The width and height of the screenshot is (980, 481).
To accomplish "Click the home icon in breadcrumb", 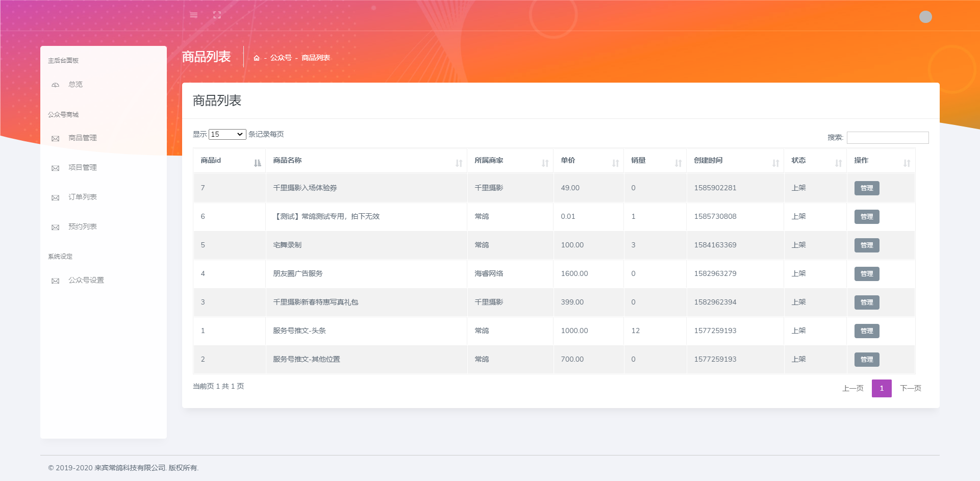I will (x=257, y=58).
